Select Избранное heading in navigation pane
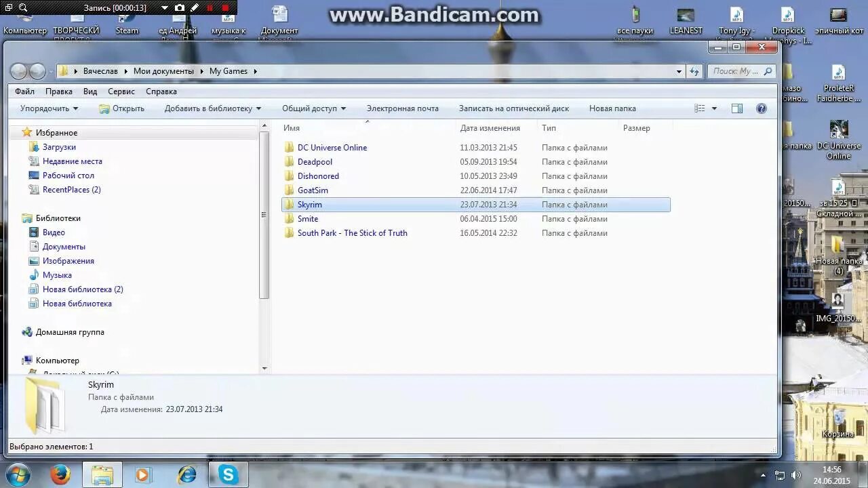Screen dimensions: 868x488 (56, 133)
